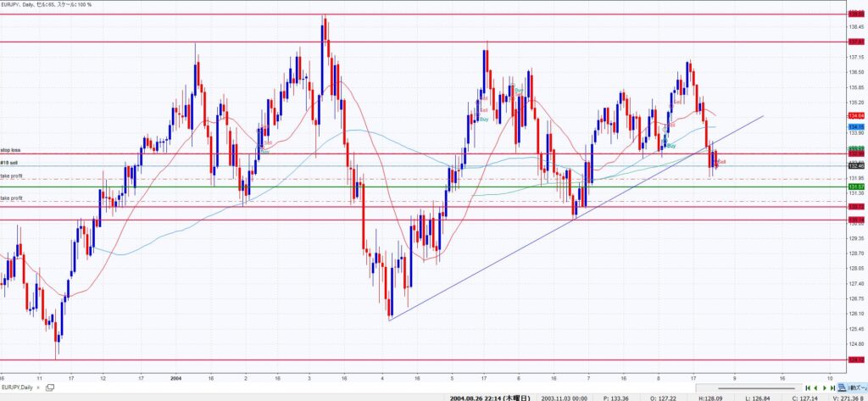Click the Sell marker near latest candle
868x401 pixels.
(x=721, y=161)
